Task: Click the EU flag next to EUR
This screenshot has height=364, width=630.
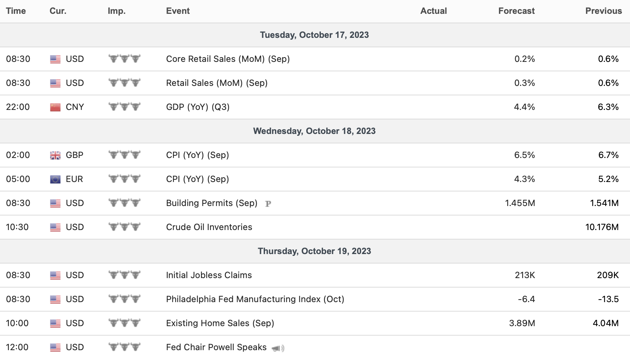Action: [x=55, y=179]
